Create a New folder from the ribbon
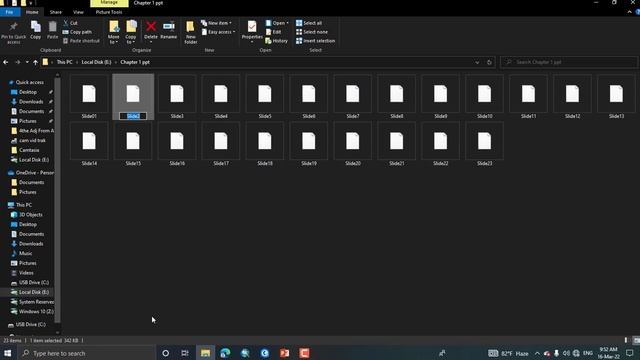Screen dimensions: 640x360 coord(190,32)
